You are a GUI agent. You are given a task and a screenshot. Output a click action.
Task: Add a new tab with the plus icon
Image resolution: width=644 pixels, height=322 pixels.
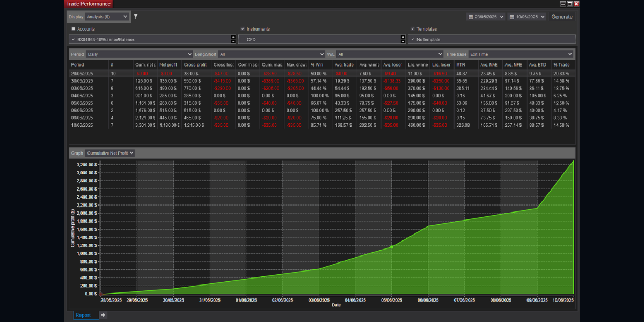[104, 315]
